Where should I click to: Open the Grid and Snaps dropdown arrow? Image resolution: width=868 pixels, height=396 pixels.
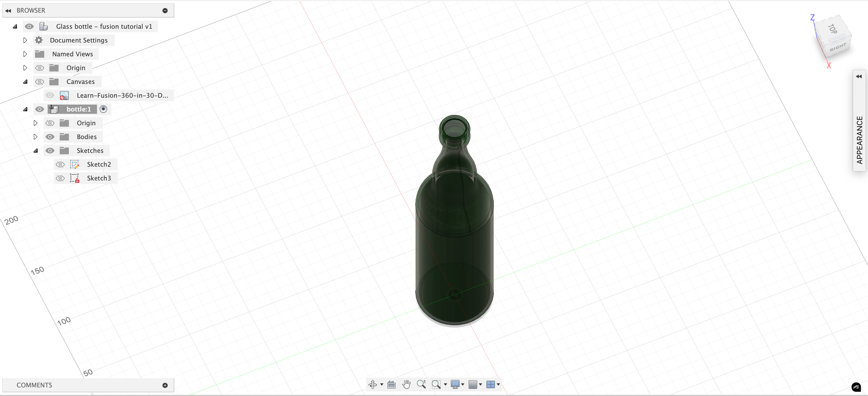click(x=480, y=384)
